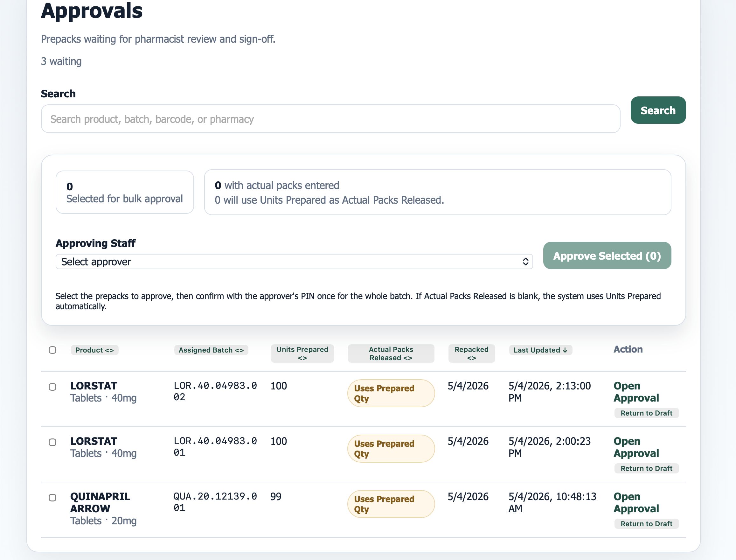The width and height of the screenshot is (736, 560).
Task: Click units prepared value 99
Action: tap(276, 496)
